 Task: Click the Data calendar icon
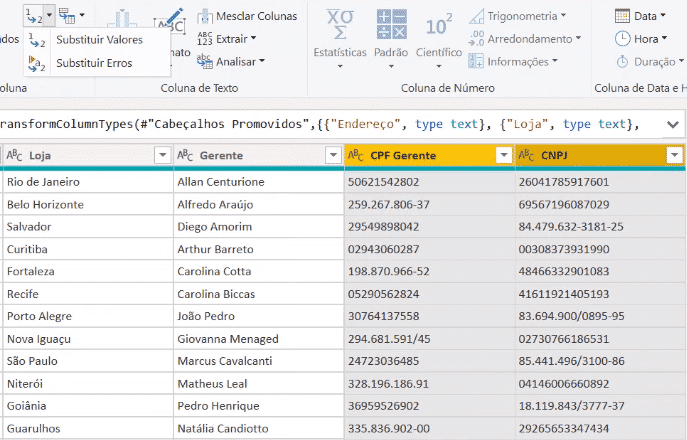[622, 16]
